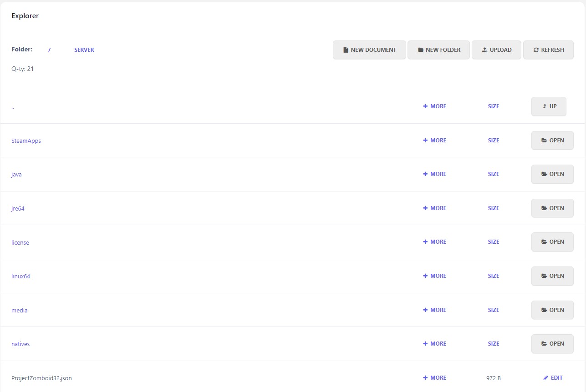Click OPEN button for linux64 folder
The height and width of the screenshot is (392, 586).
click(x=552, y=276)
